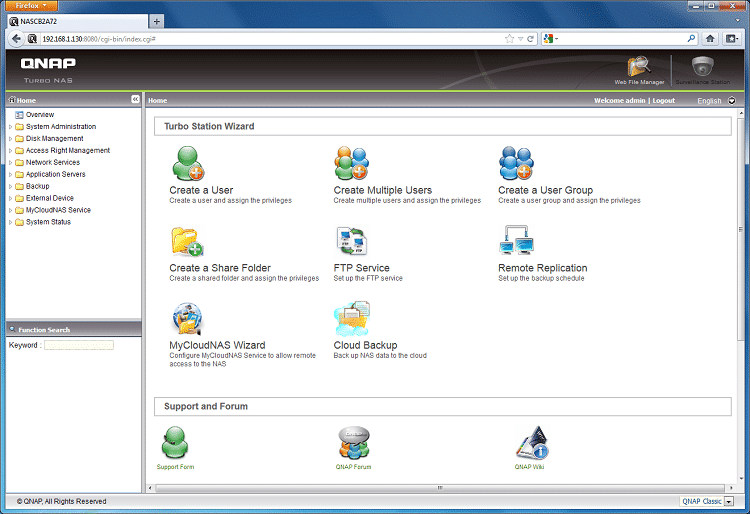Click the Home icon in sidebar header
750x514 pixels.
pyautogui.click(x=12, y=99)
